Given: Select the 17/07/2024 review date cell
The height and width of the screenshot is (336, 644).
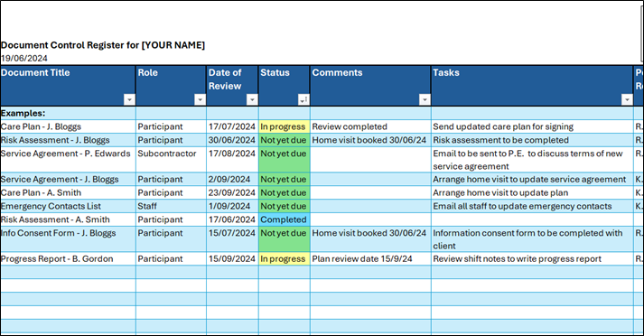Looking at the screenshot, I should 232,126.
